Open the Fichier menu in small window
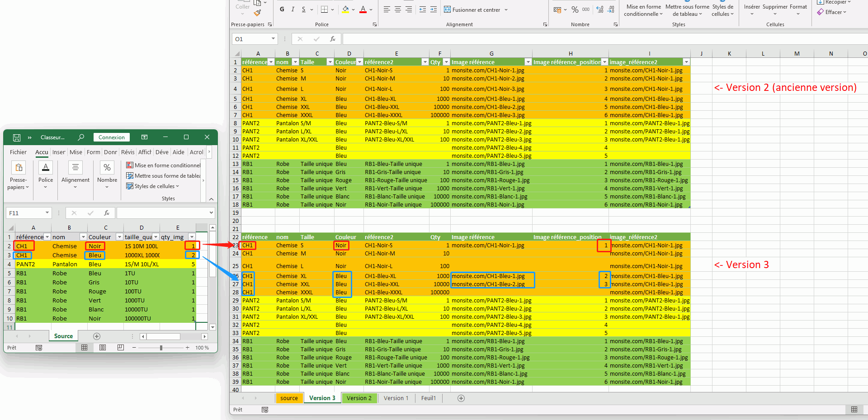Image resolution: width=868 pixels, height=420 pixels. pos(18,152)
